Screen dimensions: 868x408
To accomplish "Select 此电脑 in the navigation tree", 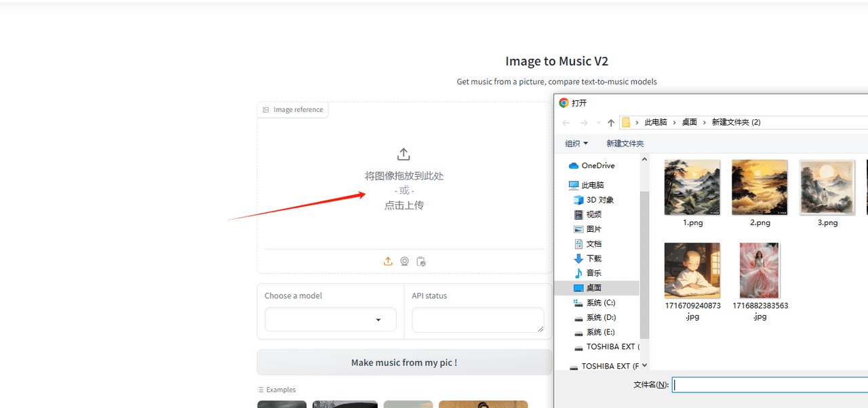I will [586, 185].
